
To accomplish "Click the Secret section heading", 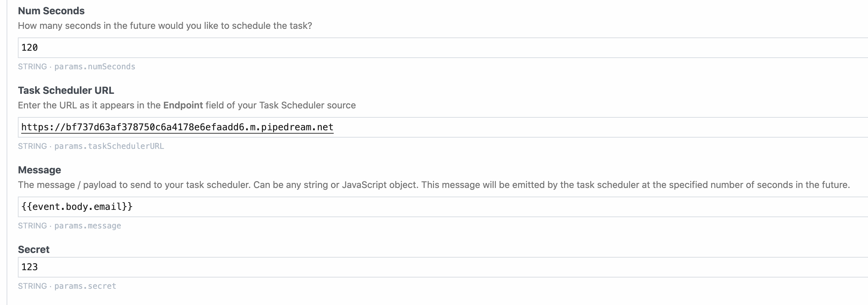I will point(34,249).
